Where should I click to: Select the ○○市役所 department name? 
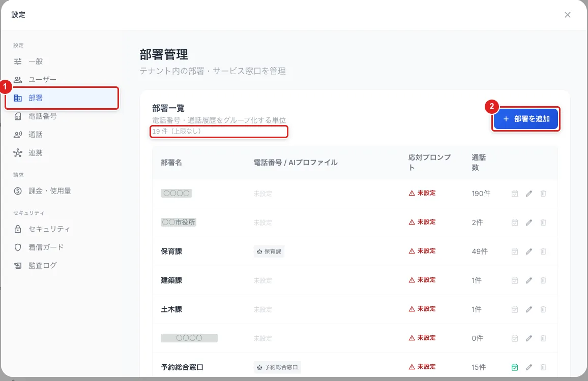[x=179, y=222]
